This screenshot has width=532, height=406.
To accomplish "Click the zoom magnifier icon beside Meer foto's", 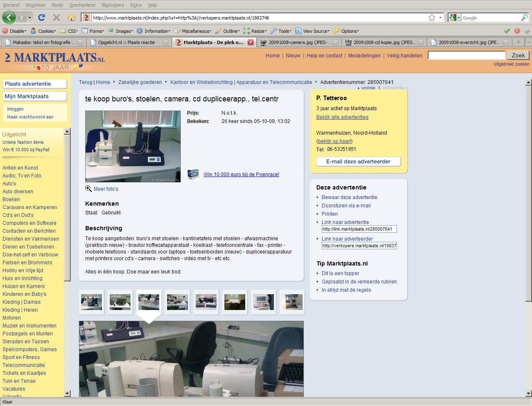I will [89, 189].
